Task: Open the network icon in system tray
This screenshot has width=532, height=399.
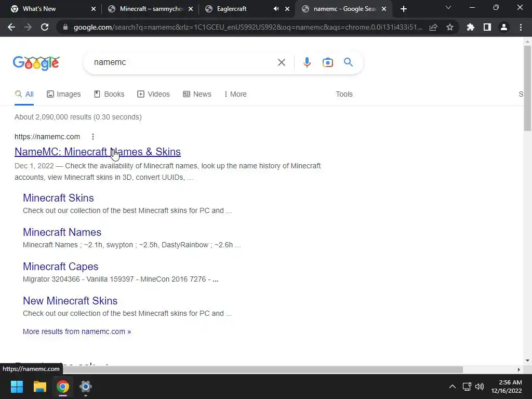Action: (467, 387)
